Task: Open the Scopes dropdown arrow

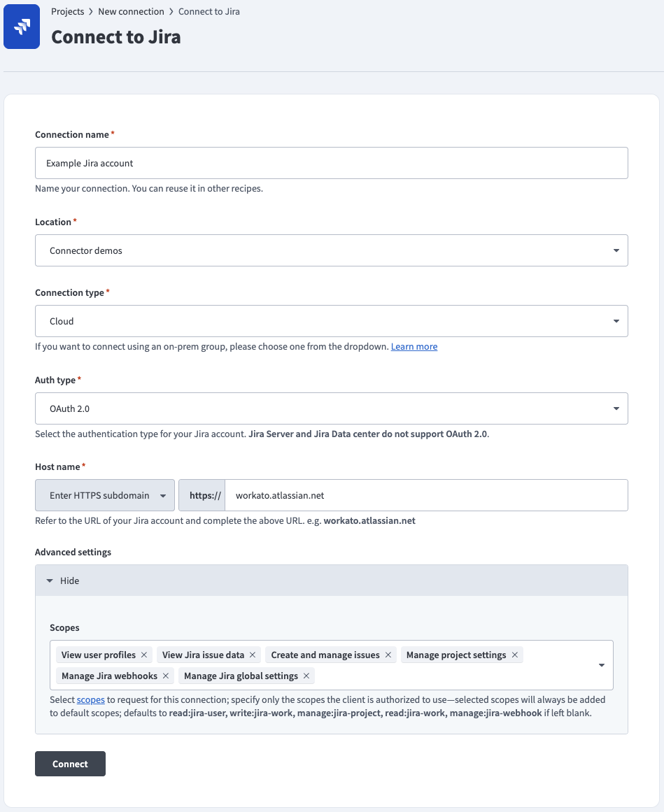Action: (x=601, y=665)
